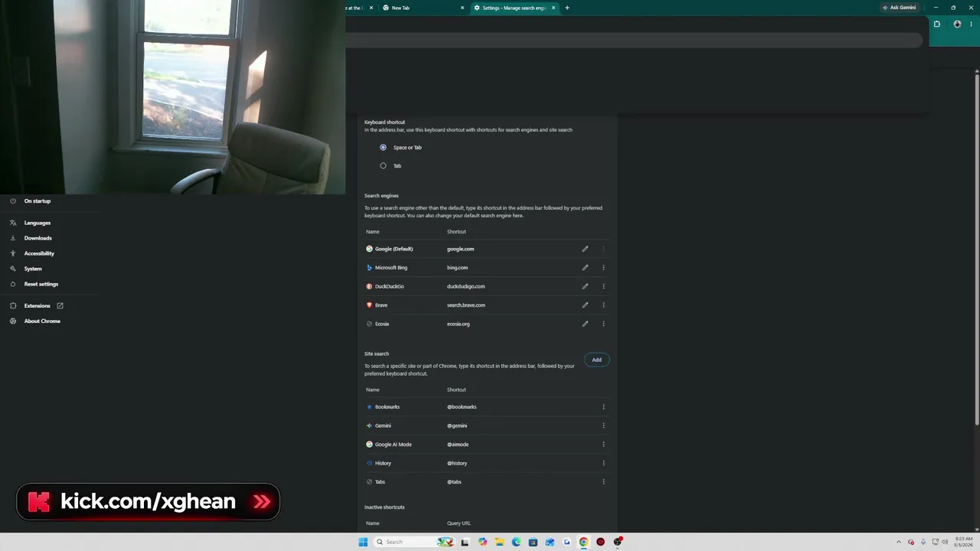Open the Chrome three-dot menu
Screen dimensions: 980x551
point(971,24)
